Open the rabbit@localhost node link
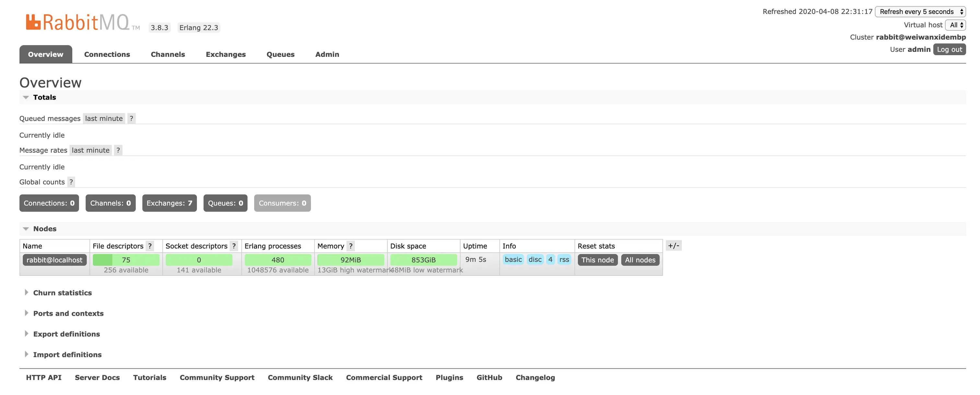This screenshot has width=980, height=395. pos(54,260)
